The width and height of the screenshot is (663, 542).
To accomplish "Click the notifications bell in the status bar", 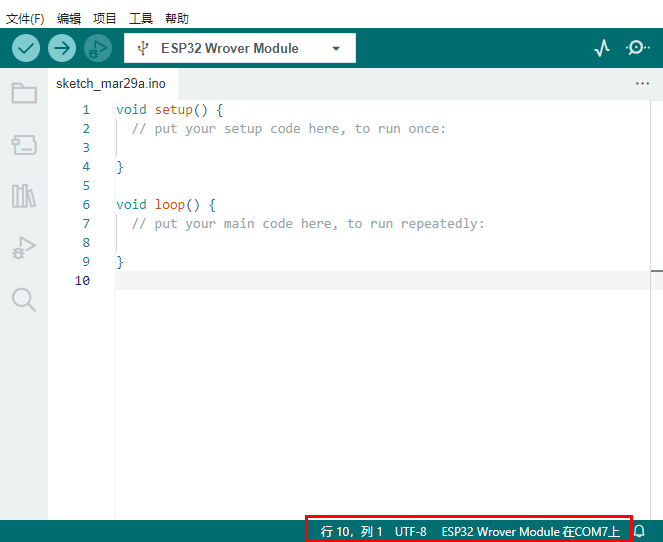I will [640, 531].
